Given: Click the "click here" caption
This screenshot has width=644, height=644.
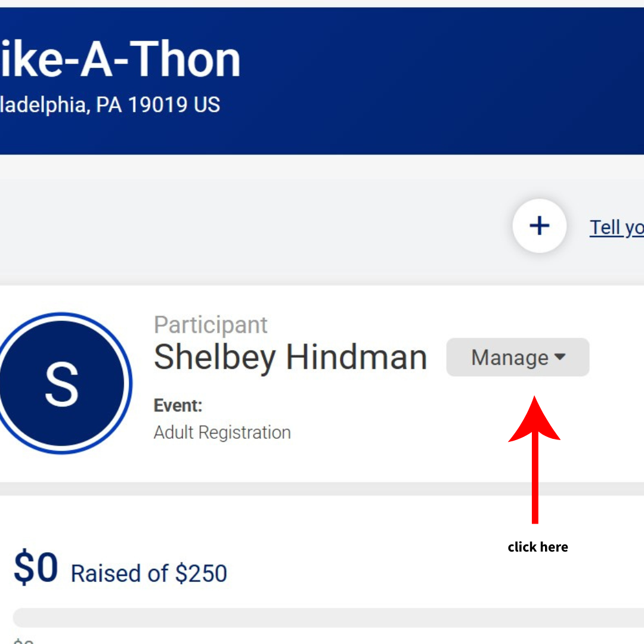Looking at the screenshot, I should click(x=538, y=547).
